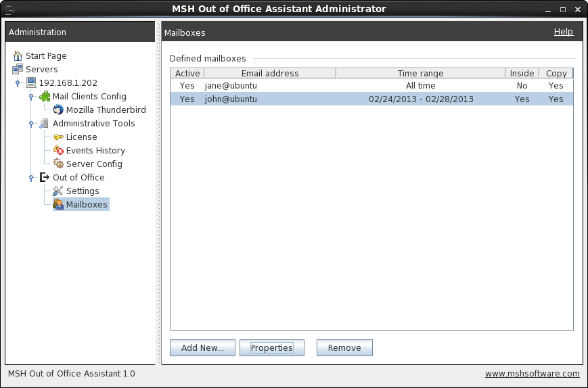This screenshot has width=588, height=388.
Task: Maximize the Administrator window
Action: tap(563, 9)
